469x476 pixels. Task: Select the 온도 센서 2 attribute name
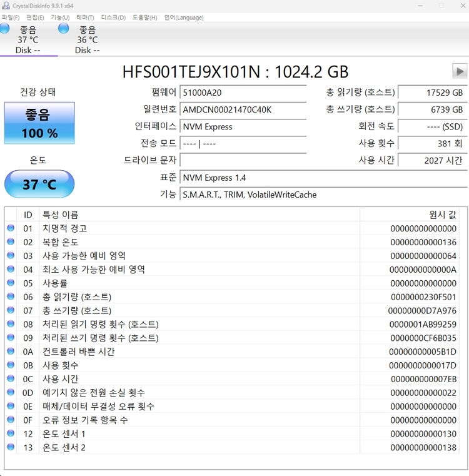click(64, 447)
